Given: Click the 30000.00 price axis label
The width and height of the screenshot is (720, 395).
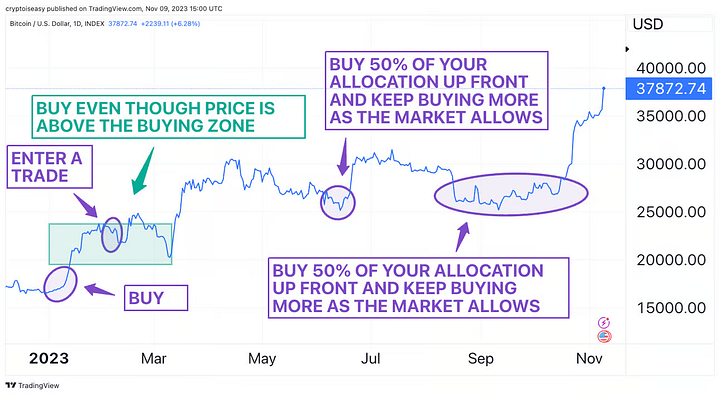Looking at the screenshot, I should [671, 164].
